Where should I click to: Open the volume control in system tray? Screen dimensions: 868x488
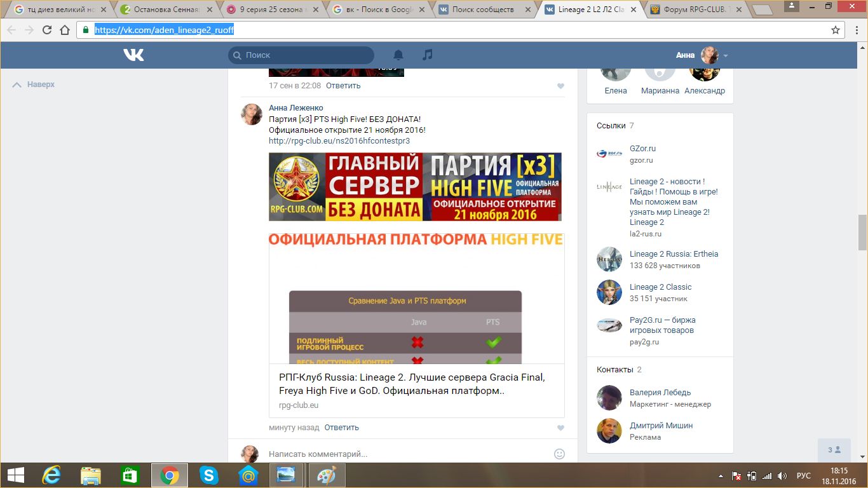(782, 476)
